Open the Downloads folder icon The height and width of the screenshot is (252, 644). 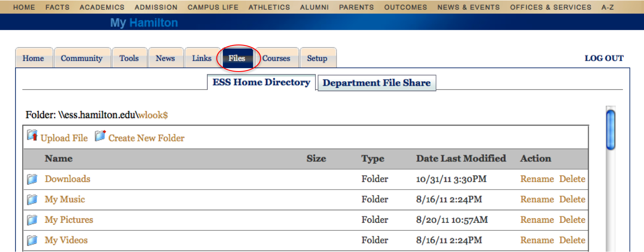32,179
